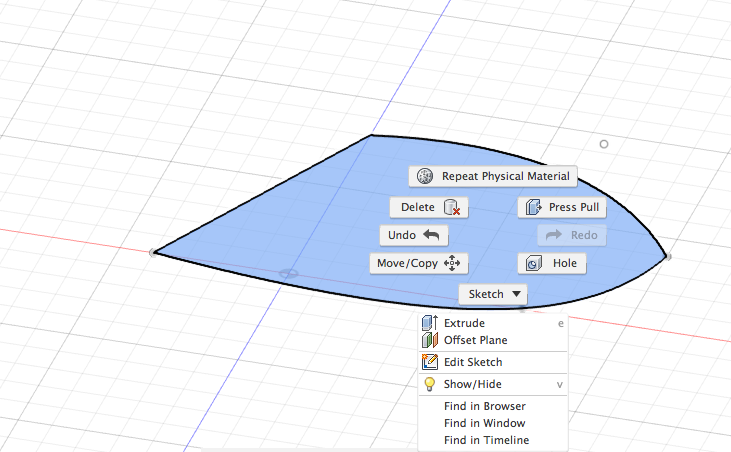
Task: Click the Undo button
Action: [x=414, y=235]
